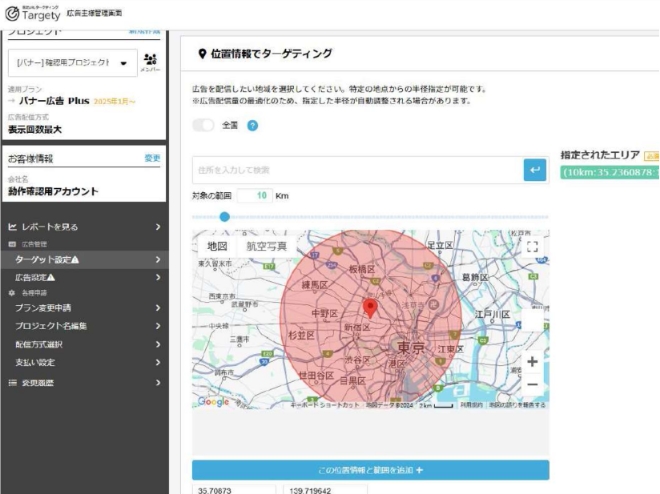The height and width of the screenshot is (494, 660).
Task: Toggle the 全国 nationwide switch
Action: pyautogui.click(x=203, y=125)
